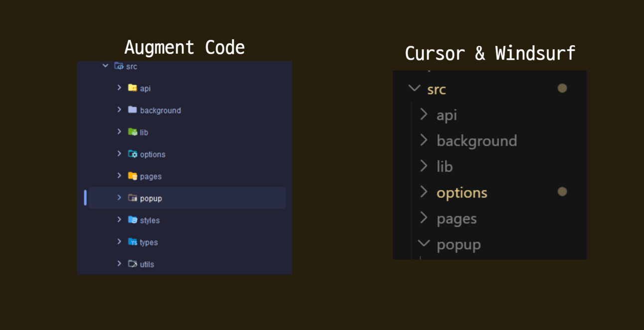Screen dimensions: 644x330
Task: Expand the utils chevron in Augment Code tree
Action: pos(119,263)
